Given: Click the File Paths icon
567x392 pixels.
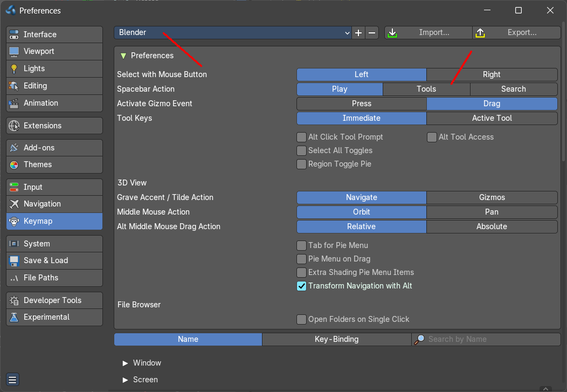Looking at the screenshot, I should [14, 278].
